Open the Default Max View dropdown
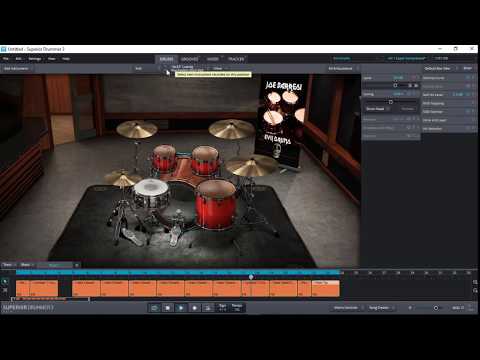The width and height of the screenshot is (480, 360). [x=441, y=68]
